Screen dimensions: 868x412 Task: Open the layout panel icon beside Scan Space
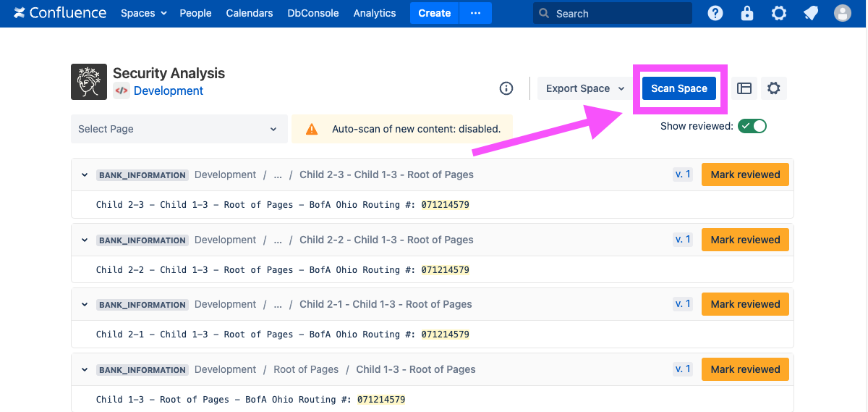[744, 88]
